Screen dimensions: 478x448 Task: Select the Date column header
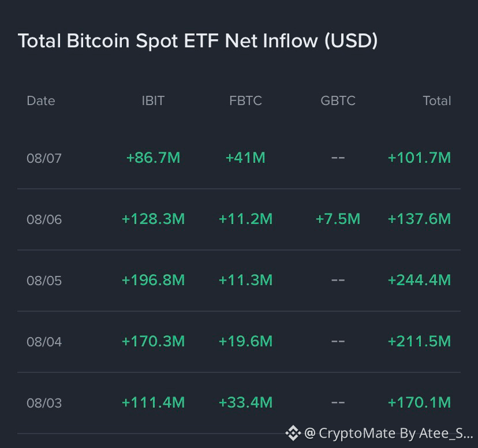(x=41, y=101)
